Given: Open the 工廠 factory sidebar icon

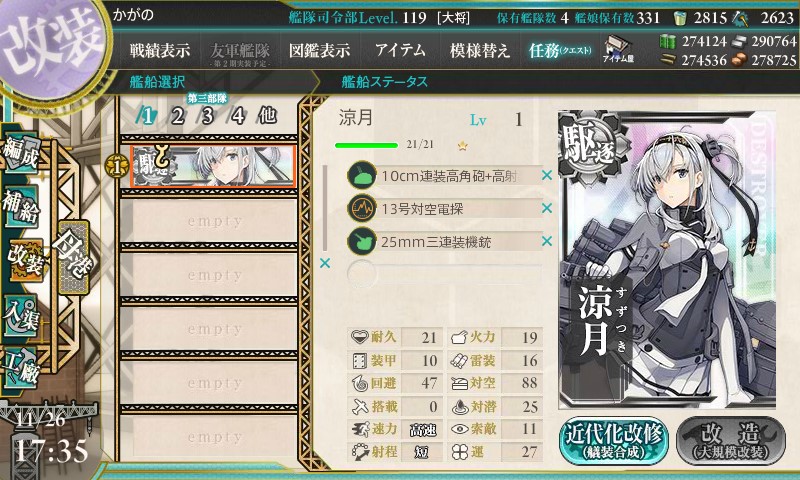Looking at the screenshot, I should pos(21,368).
